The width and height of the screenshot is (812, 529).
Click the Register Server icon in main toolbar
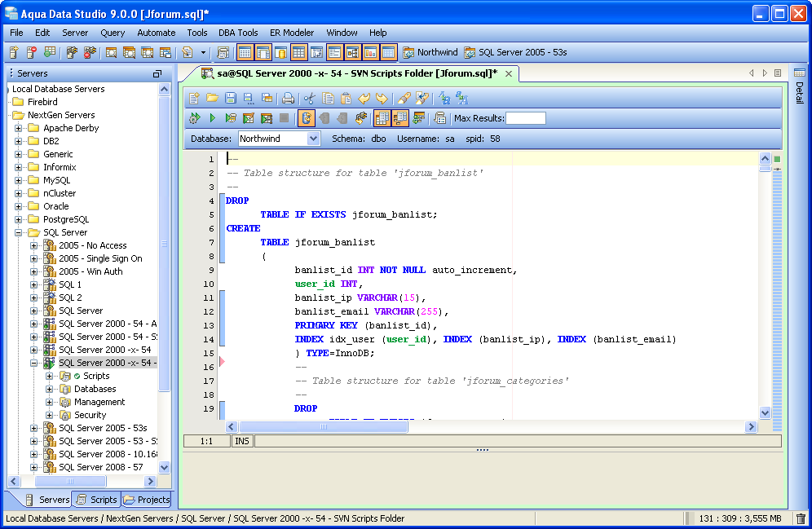pyautogui.click(x=14, y=52)
